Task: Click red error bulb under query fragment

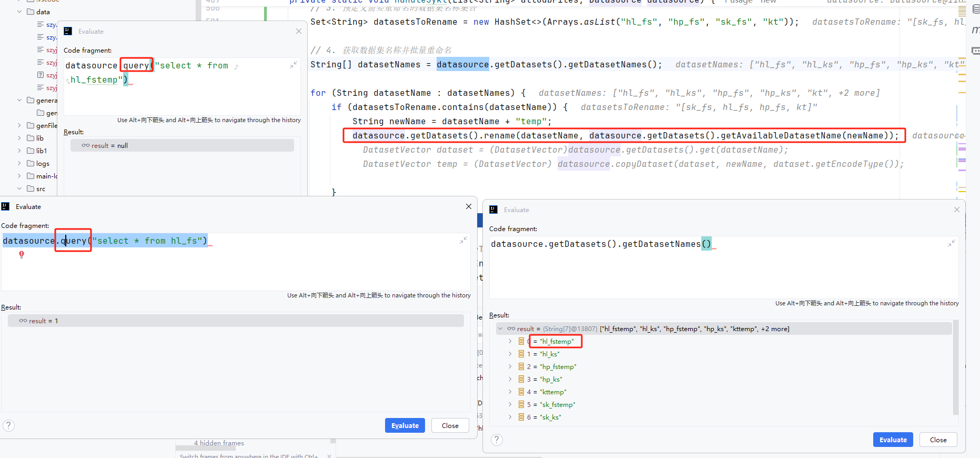Action: click(22, 255)
